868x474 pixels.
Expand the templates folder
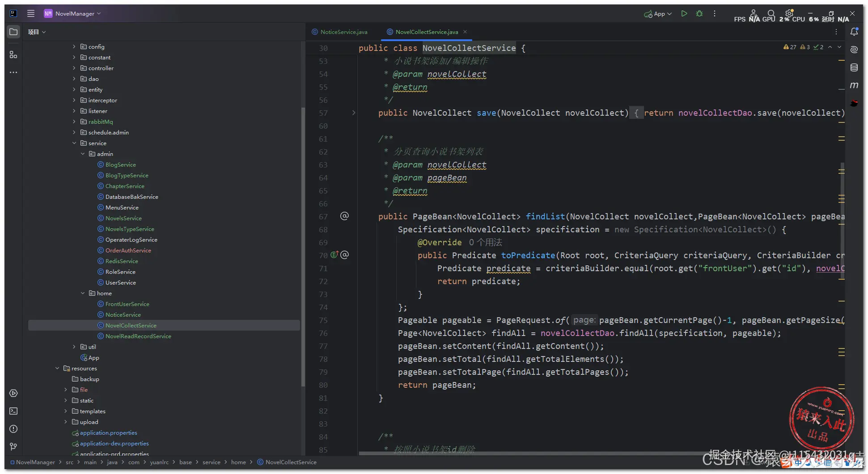(x=66, y=411)
